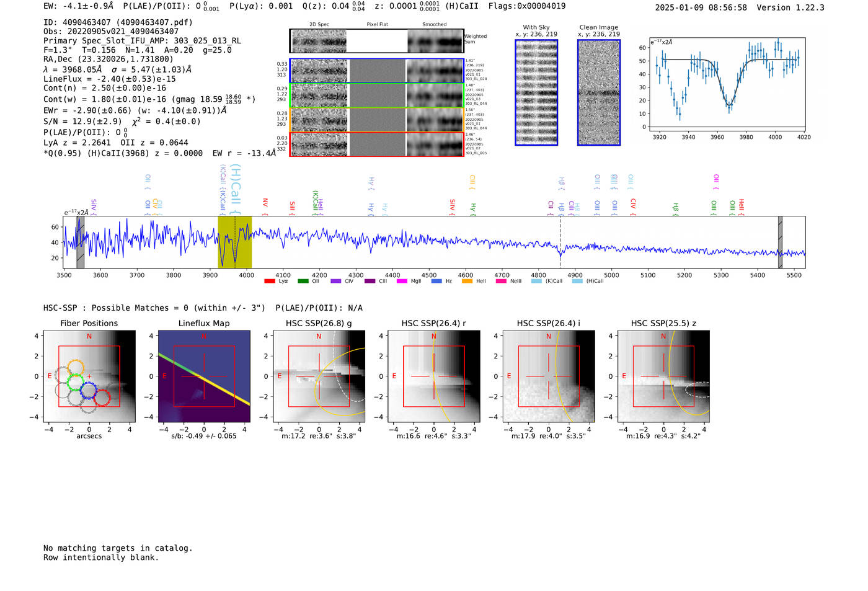Image resolution: width=868 pixels, height=591 pixels.
Task: Click the orange dashed fiber circle in Fiber Positions
Action: tap(76, 368)
